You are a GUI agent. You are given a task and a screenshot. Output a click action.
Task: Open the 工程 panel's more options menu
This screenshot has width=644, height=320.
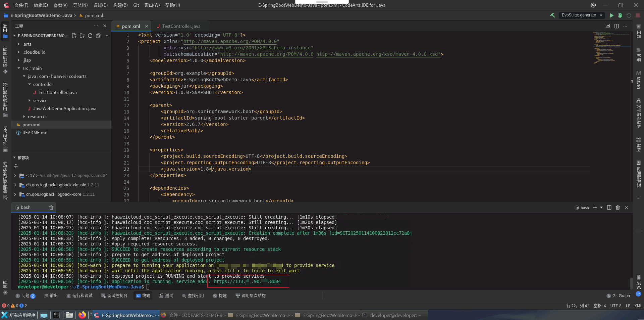point(96,26)
